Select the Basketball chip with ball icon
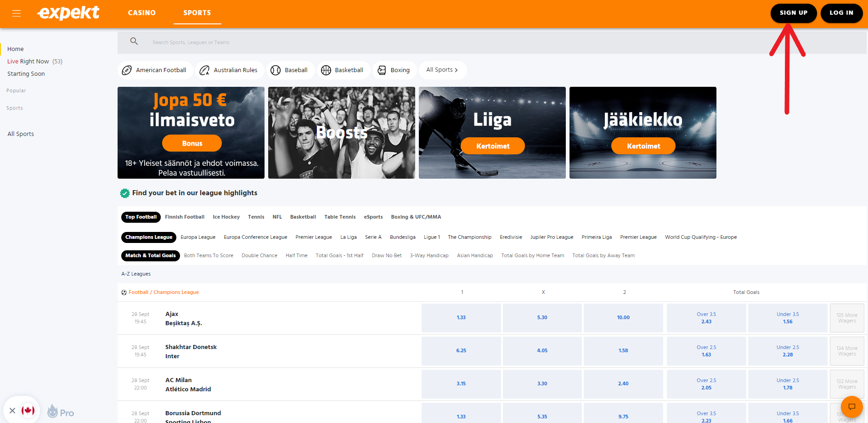Viewport: 868px width, 423px height. tap(343, 70)
